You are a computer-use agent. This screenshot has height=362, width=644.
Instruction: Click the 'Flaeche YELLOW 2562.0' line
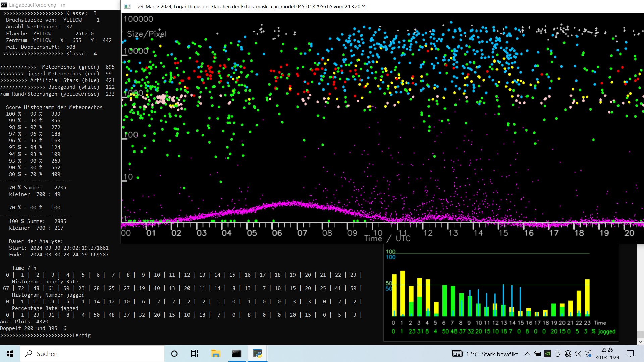50,34
